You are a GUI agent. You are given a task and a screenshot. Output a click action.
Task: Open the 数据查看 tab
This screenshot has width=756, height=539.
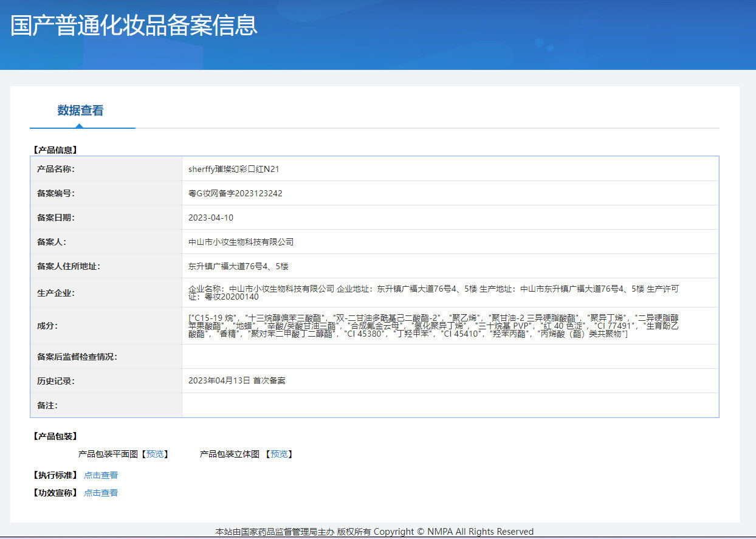80,111
